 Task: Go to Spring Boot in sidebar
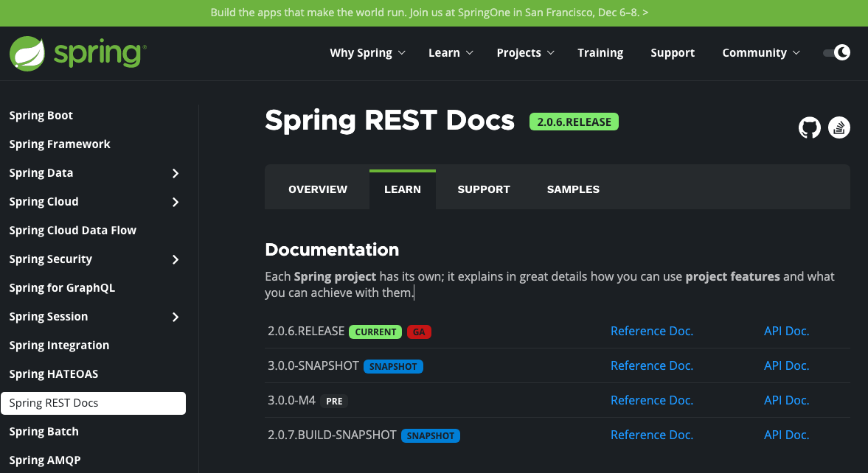pos(41,115)
